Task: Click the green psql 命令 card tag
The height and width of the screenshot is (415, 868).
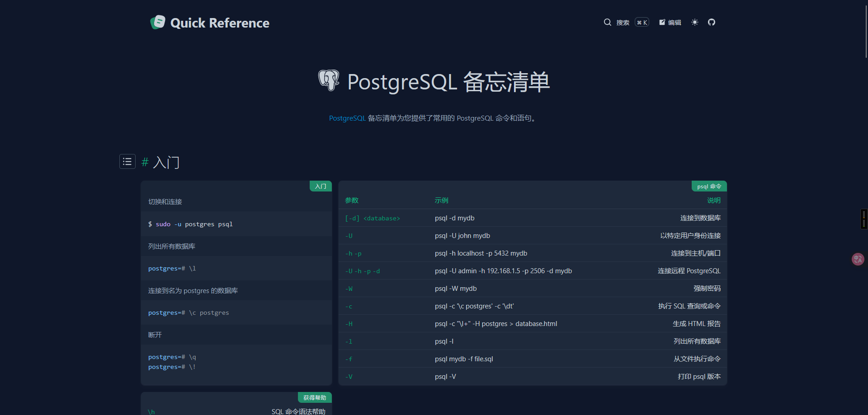Action: (x=709, y=186)
